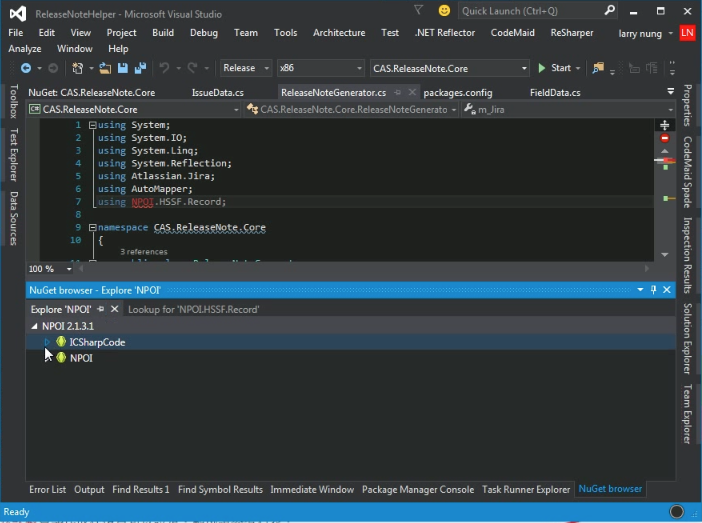702x523 pixels.
Task: Open the File menu
Action: click(16, 33)
